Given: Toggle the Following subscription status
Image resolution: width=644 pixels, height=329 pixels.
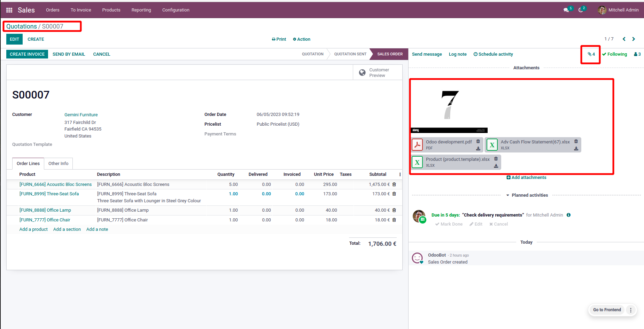Looking at the screenshot, I should click(615, 54).
